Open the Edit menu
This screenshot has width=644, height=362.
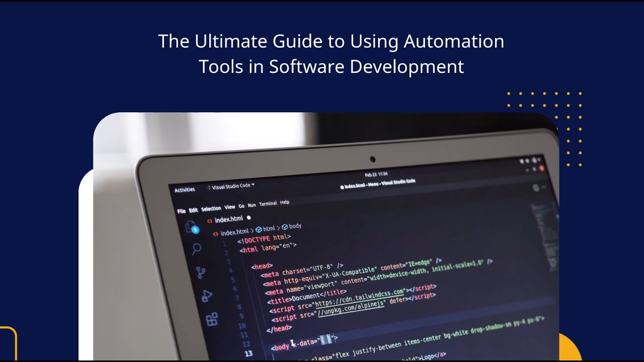point(193,210)
